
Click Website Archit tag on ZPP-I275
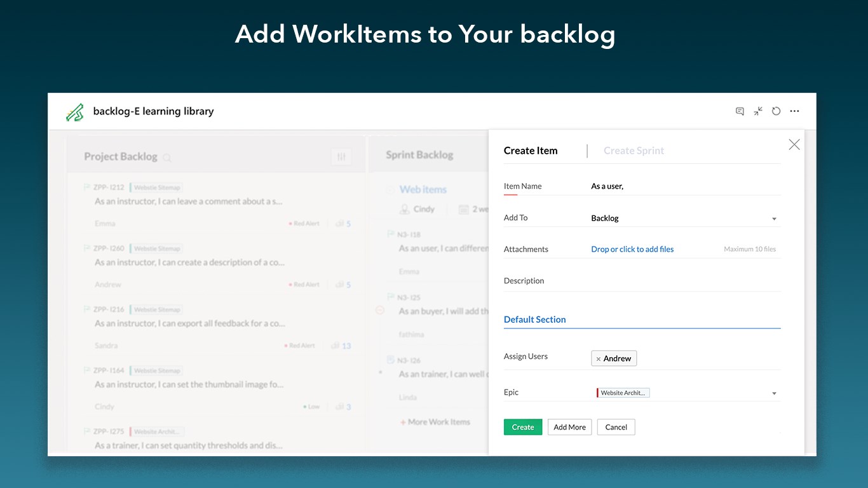[x=157, y=431]
